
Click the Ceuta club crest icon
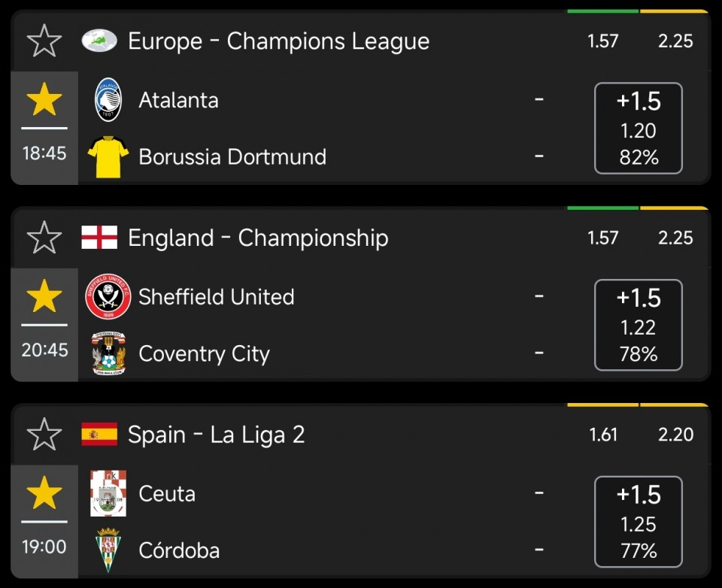108,493
